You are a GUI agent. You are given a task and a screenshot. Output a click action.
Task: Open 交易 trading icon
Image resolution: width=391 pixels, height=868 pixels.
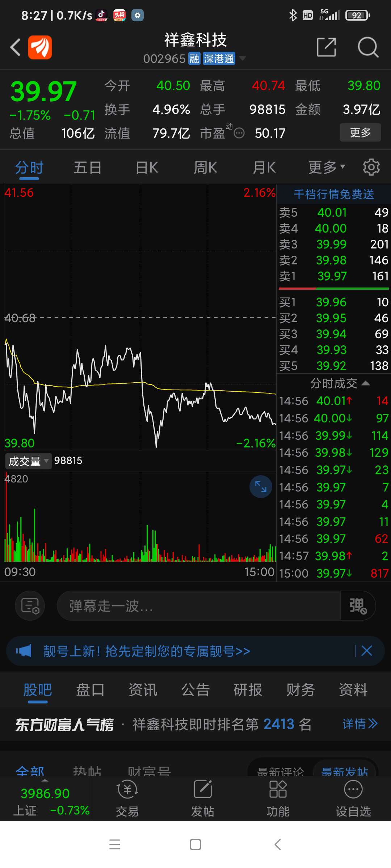(127, 798)
